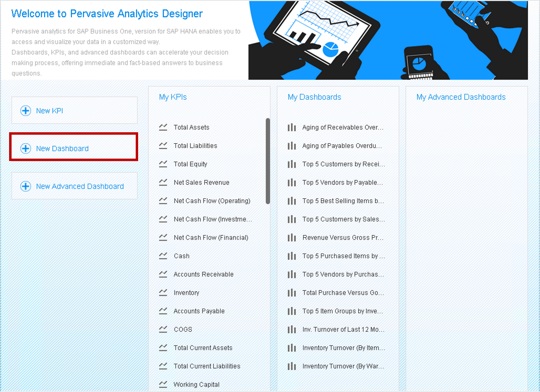Click the bar chart icon beside Top 5 Vendors by Payable

[292, 183]
